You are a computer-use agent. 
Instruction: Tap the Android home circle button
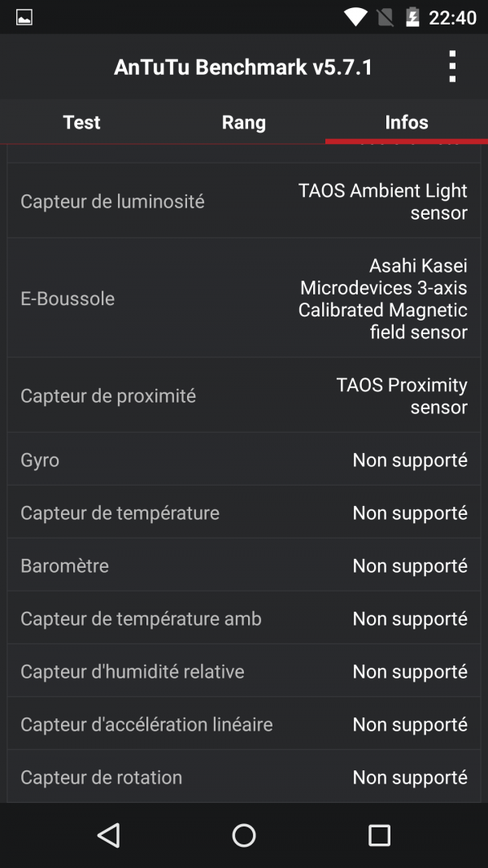click(x=244, y=835)
